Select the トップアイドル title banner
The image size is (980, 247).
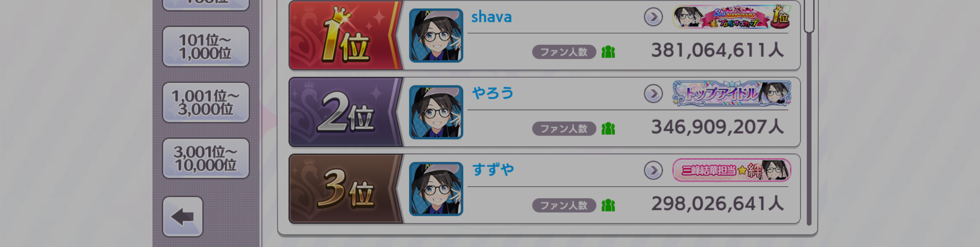732,94
